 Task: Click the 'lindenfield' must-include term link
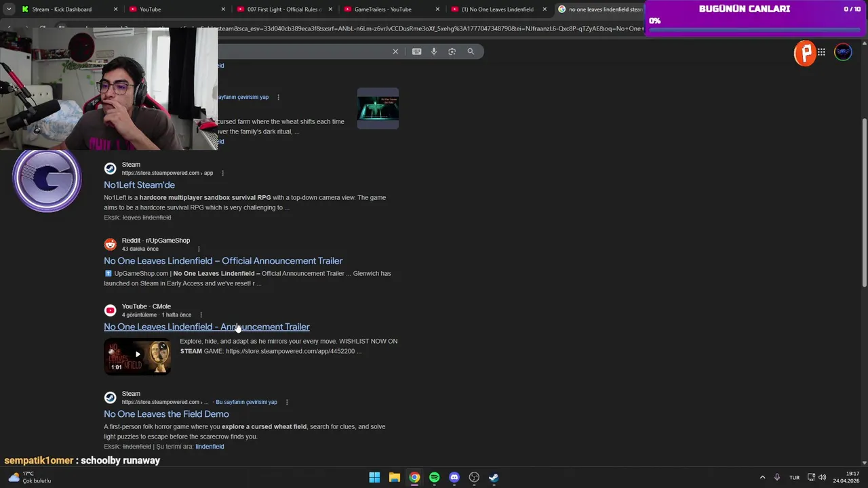click(x=210, y=447)
